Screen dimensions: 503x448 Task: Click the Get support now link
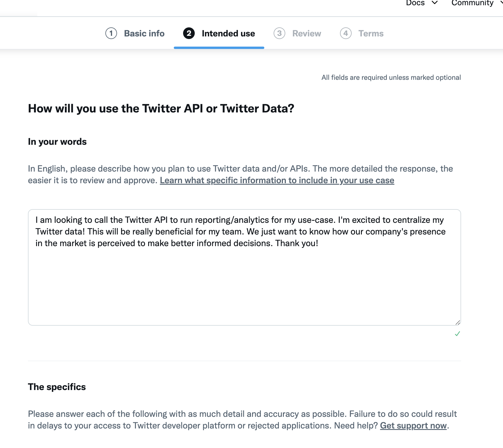click(413, 426)
